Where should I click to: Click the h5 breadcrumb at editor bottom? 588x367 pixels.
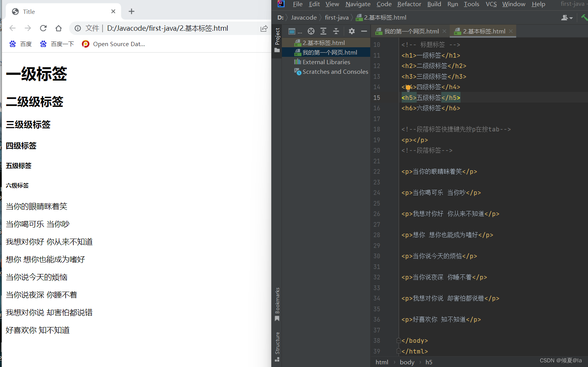pyautogui.click(x=429, y=362)
